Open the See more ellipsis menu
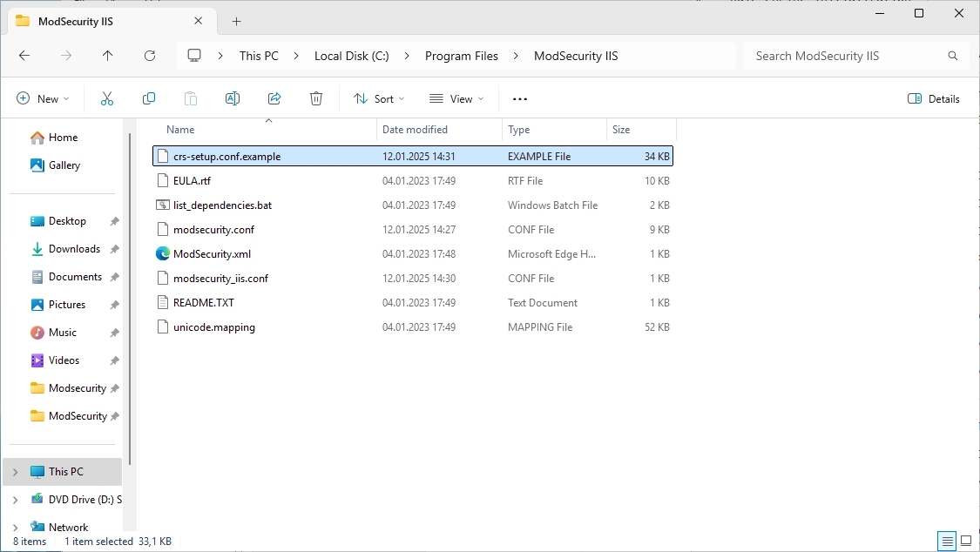Screen dimensions: 980x552 (520, 99)
